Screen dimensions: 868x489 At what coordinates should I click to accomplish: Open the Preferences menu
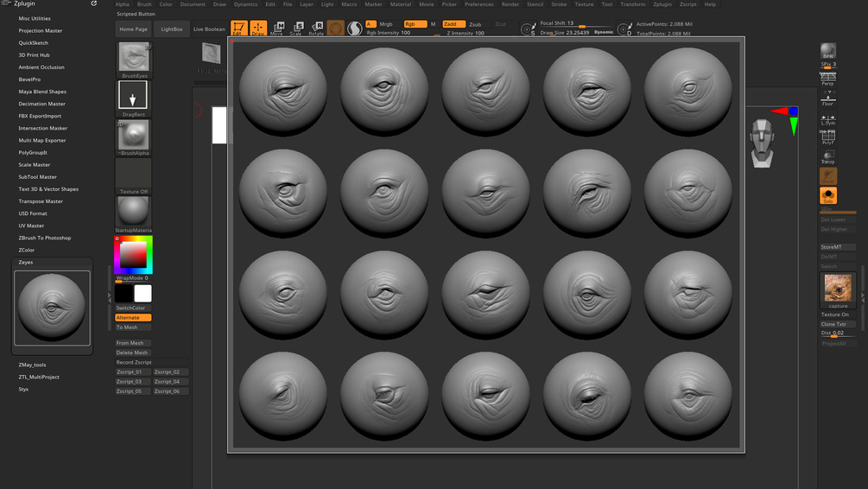[478, 3]
